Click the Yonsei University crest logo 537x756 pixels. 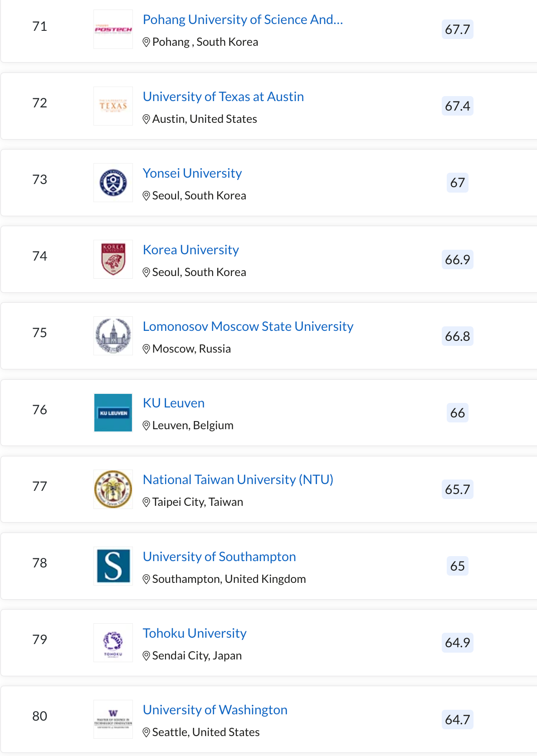(x=113, y=183)
